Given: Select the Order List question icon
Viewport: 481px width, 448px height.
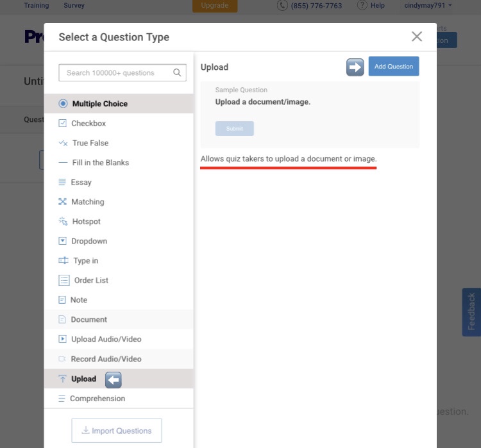Looking at the screenshot, I should click(x=63, y=280).
